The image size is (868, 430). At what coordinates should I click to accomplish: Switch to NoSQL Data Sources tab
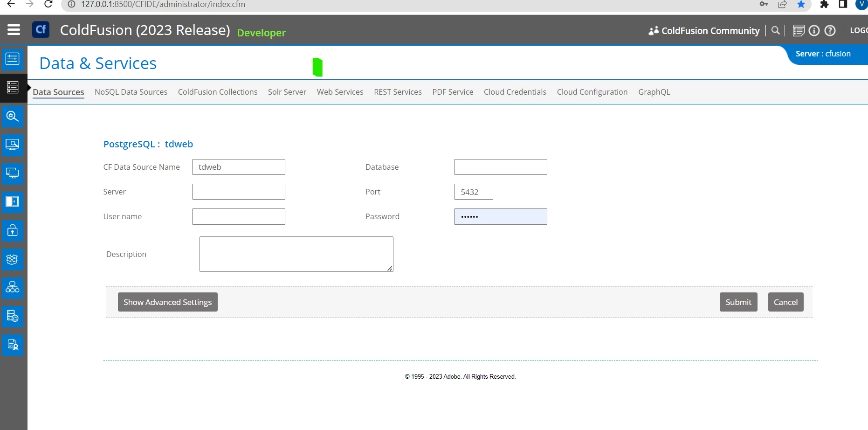tap(131, 92)
